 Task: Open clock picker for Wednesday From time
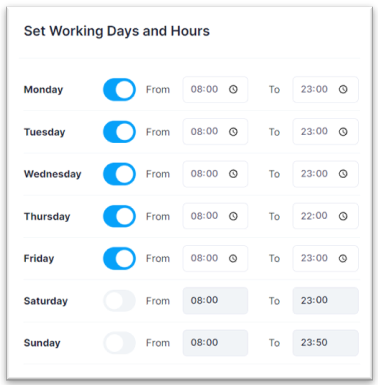pos(233,174)
